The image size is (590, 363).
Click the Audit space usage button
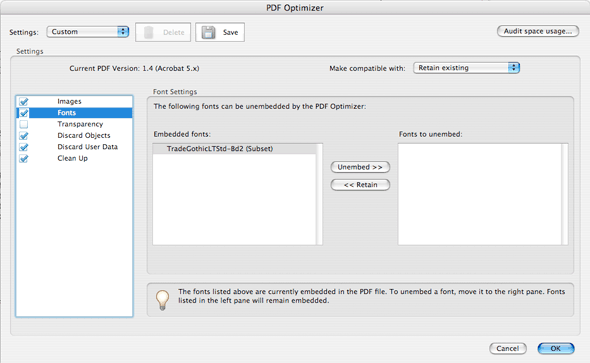tap(538, 31)
